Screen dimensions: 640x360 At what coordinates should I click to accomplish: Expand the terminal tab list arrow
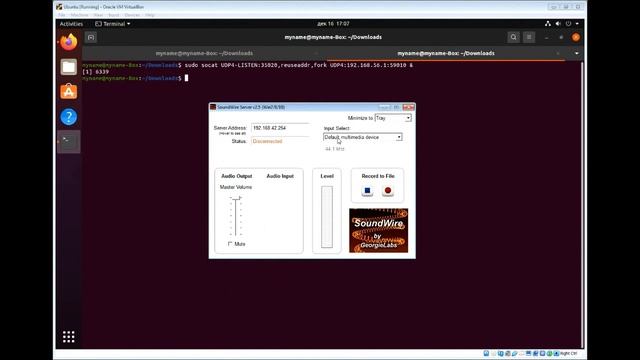[576, 53]
